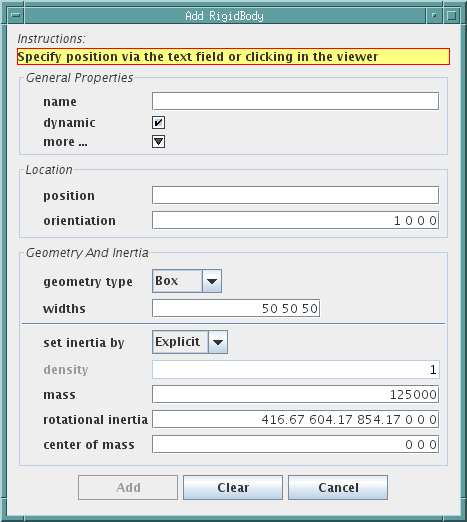Click the center of mass field

click(x=295, y=444)
